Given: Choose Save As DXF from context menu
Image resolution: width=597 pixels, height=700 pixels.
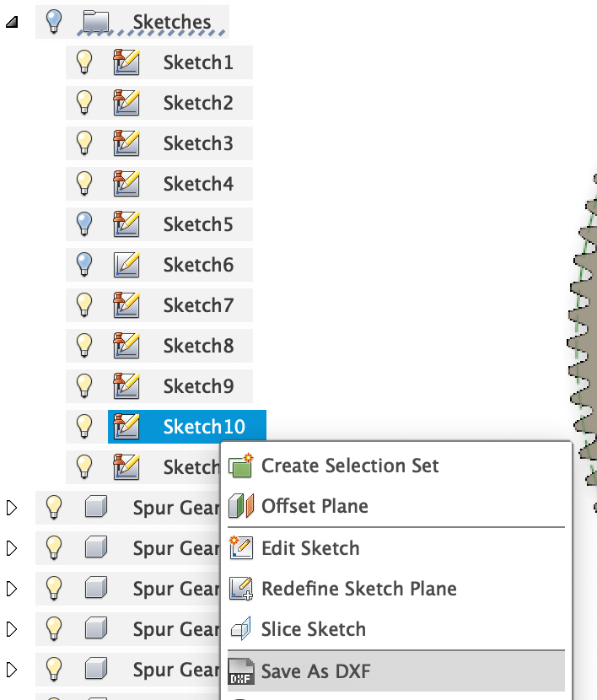Looking at the screenshot, I should click(316, 672).
